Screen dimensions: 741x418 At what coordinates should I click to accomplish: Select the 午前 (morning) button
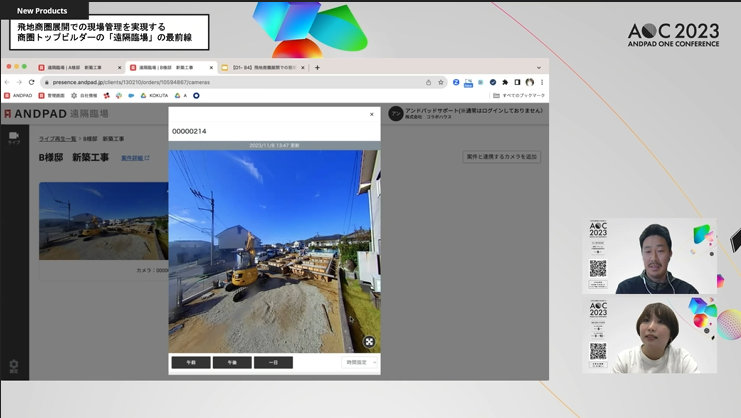click(x=191, y=362)
